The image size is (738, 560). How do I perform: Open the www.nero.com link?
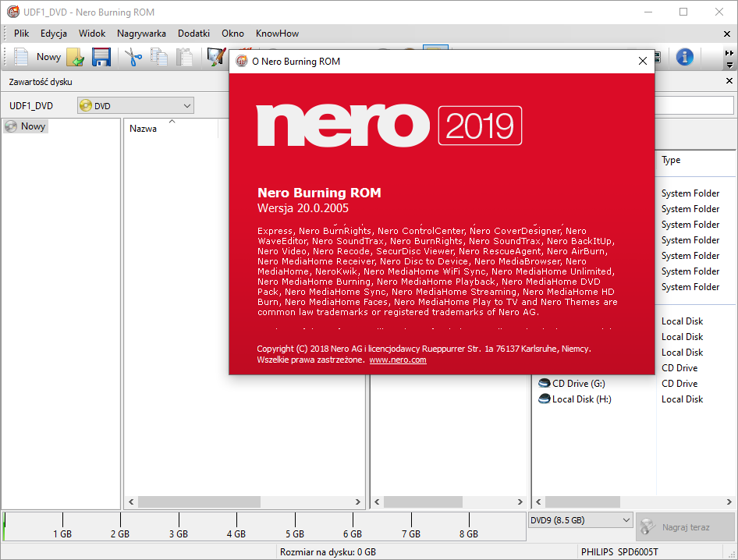pos(398,360)
